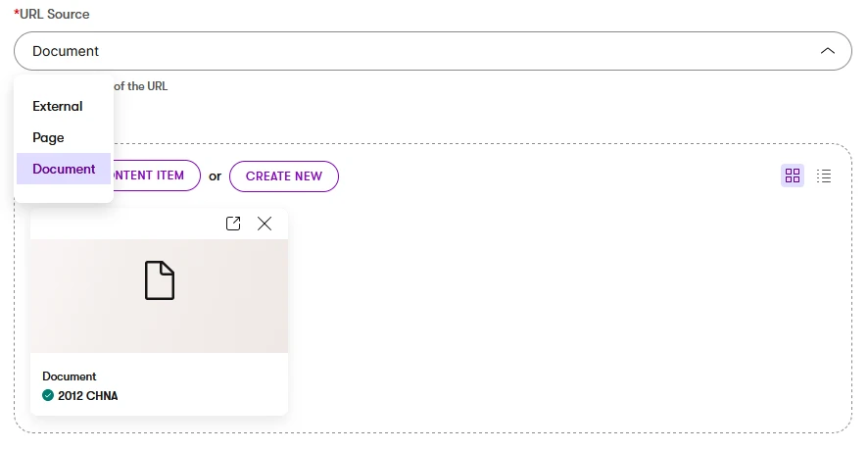Click the 'of the URL' helper text
Screen dimensions: 868x451
(140, 86)
